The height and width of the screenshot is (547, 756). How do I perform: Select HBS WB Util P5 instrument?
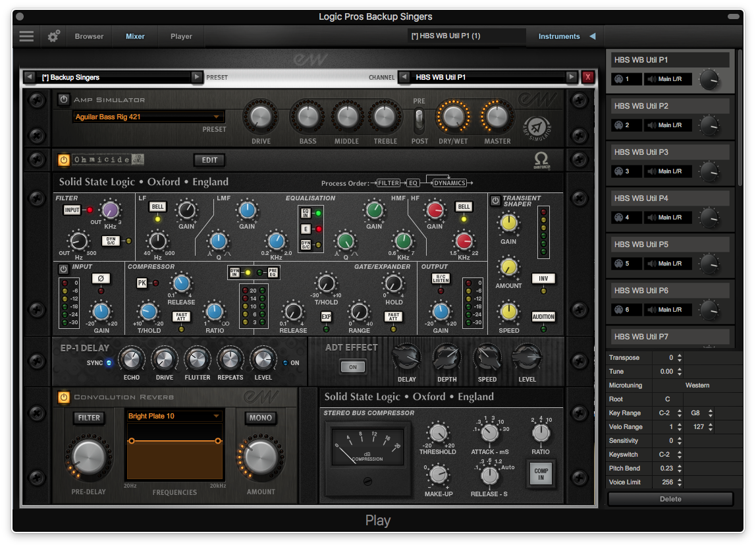tap(670, 244)
